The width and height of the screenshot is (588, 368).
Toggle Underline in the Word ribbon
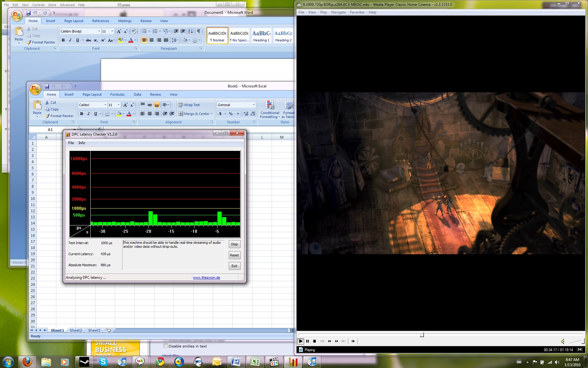(x=77, y=40)
